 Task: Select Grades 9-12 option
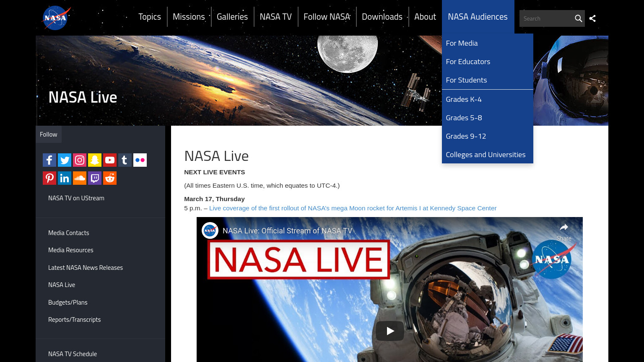487,136
